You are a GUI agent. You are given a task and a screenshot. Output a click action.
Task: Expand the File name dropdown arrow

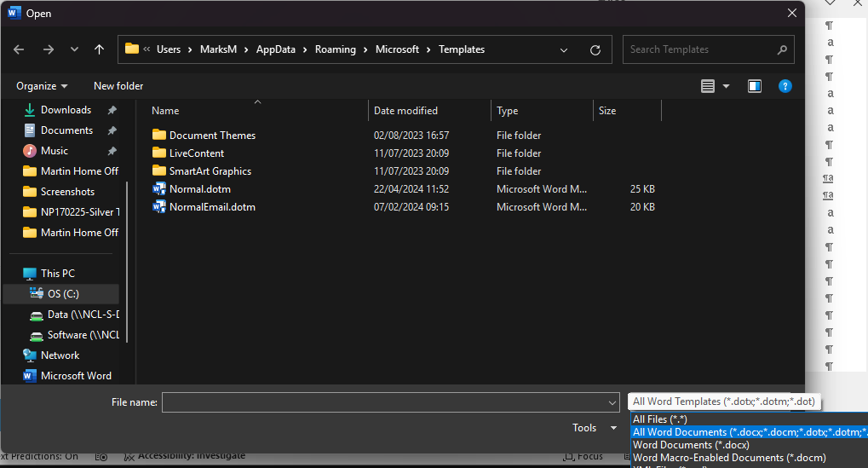tap(612, 402)
